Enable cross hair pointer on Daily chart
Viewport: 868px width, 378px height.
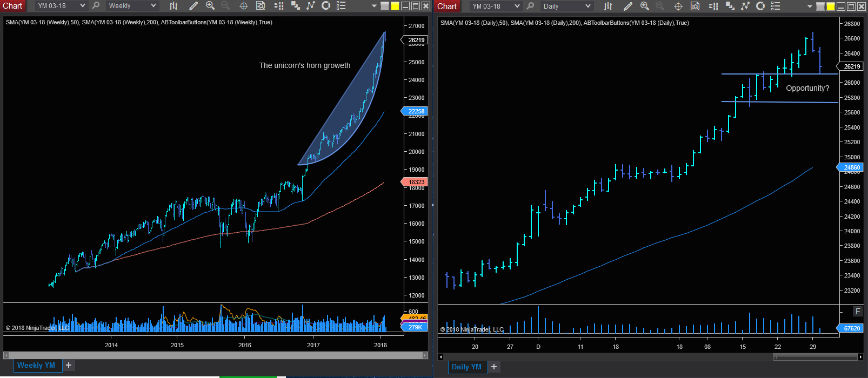click(x=678, y=6)
